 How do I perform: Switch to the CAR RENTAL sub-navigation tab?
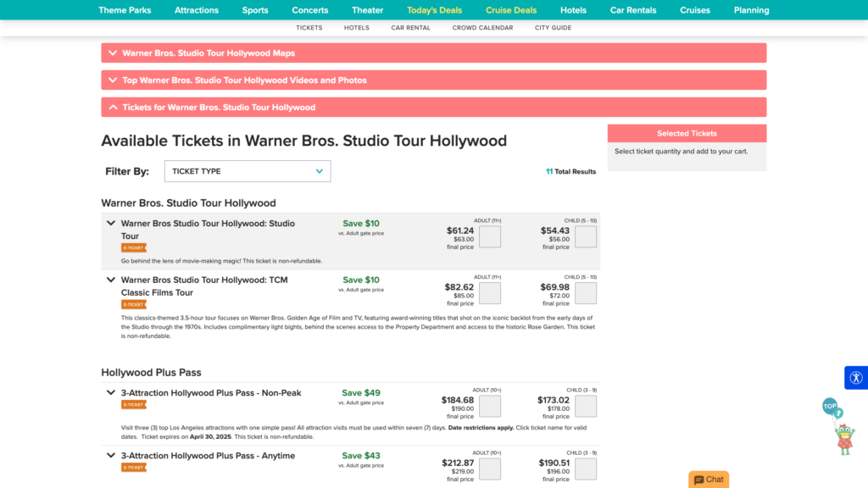click(x=411, y=28)
